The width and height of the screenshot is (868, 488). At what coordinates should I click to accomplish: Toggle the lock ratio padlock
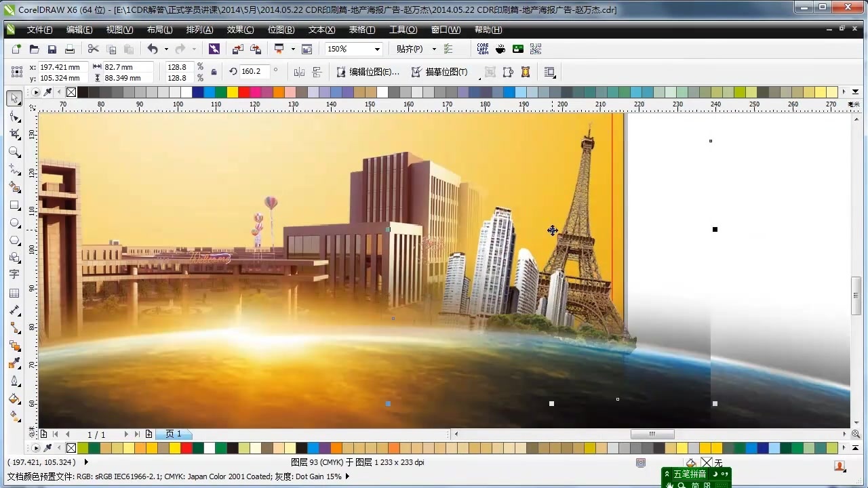click(214, 72)
